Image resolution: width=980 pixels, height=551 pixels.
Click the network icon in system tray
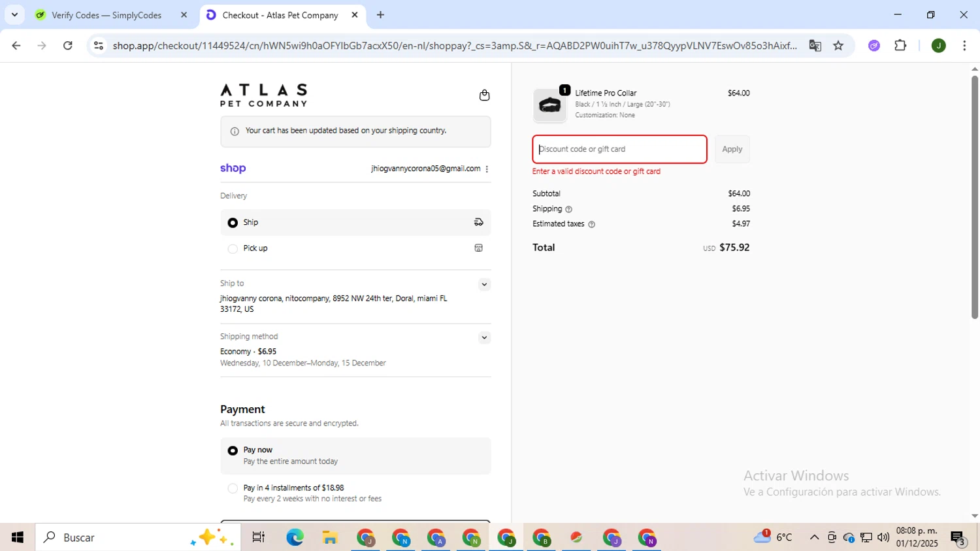[x=866, y=537]
